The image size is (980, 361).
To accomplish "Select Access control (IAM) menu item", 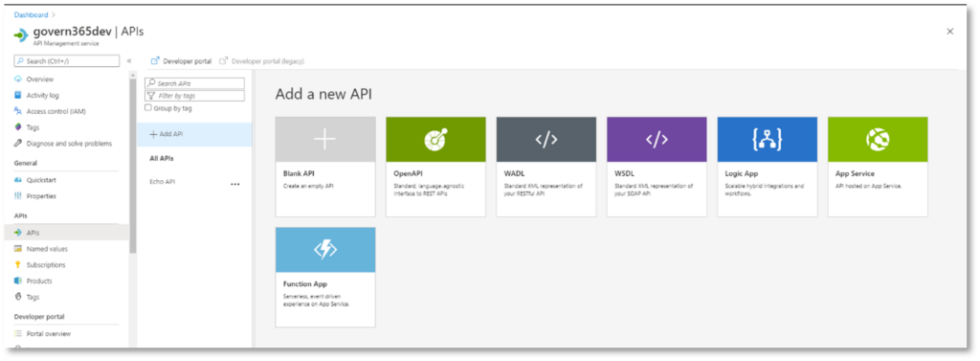I will [x=56, y=111].
